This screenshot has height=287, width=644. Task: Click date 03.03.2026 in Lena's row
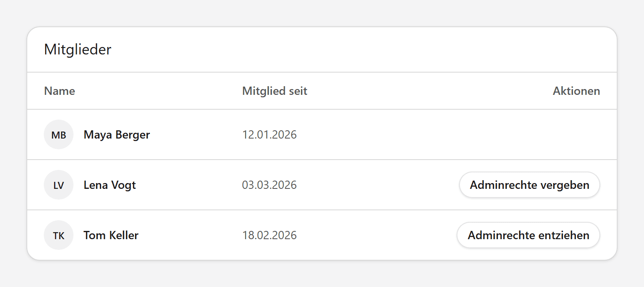pyautogui.click(x=269, y=185)
